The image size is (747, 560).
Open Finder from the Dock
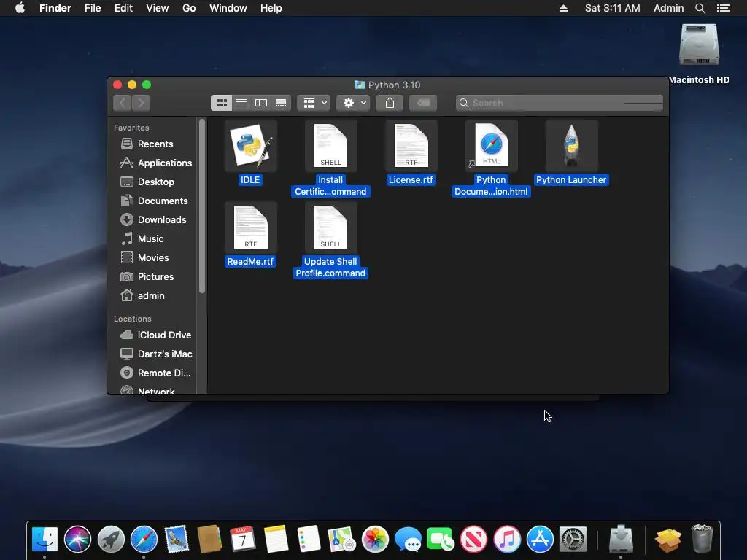(x=44, y=540)
